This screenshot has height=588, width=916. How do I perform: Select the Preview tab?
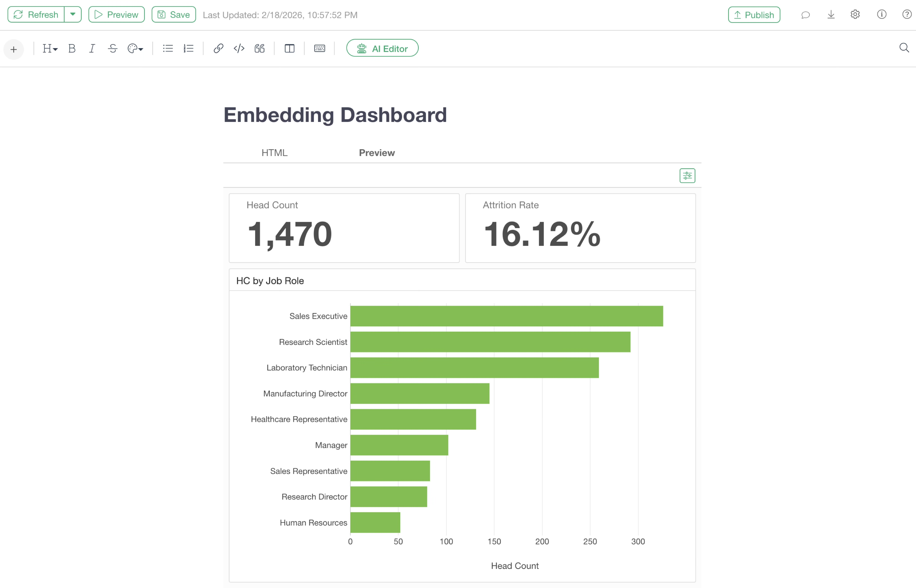[377, 153]
